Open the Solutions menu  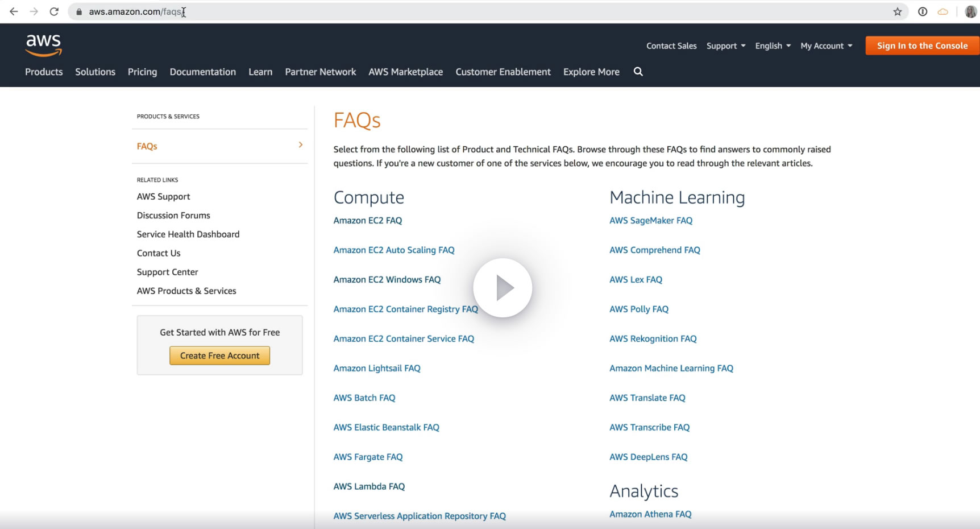click(95, 72)
